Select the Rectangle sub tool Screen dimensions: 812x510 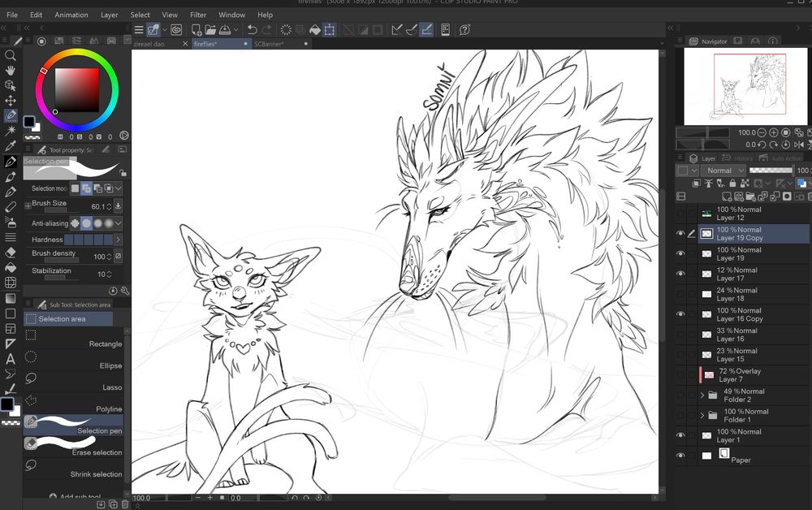pyautogui.click(x=73, y=339)
